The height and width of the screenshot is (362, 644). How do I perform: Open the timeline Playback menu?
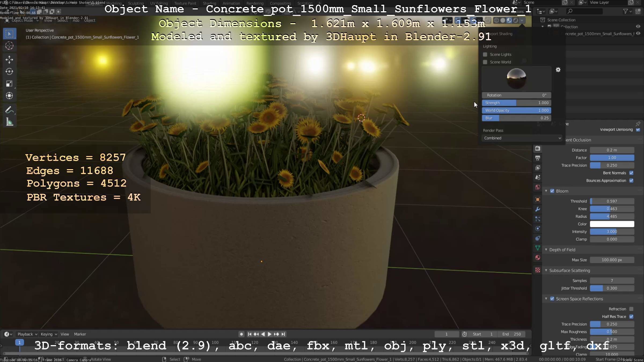[x=27, y=334]
